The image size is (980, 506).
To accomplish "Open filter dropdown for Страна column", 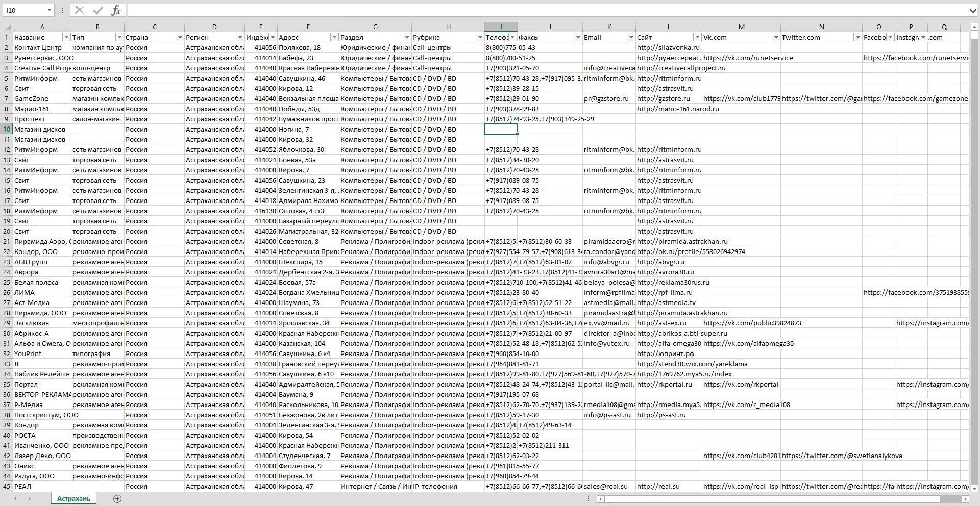I will click(179, 37).
